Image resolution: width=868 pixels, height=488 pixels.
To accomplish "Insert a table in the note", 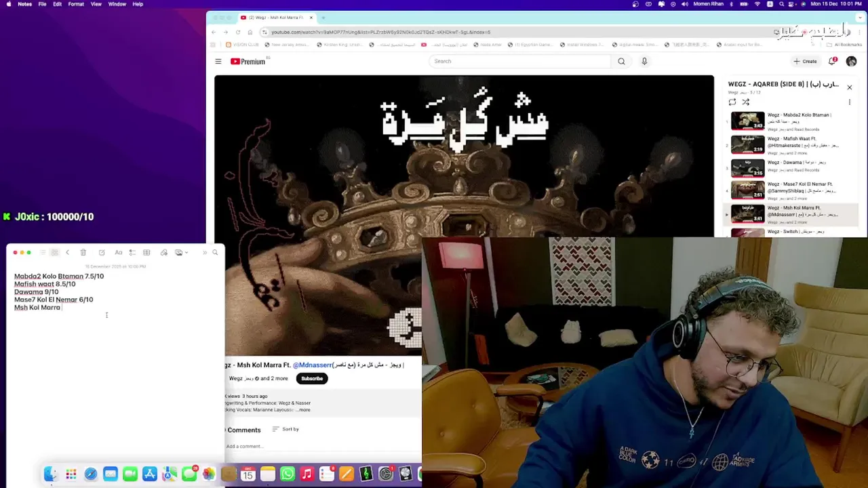I will pos(146,252).
